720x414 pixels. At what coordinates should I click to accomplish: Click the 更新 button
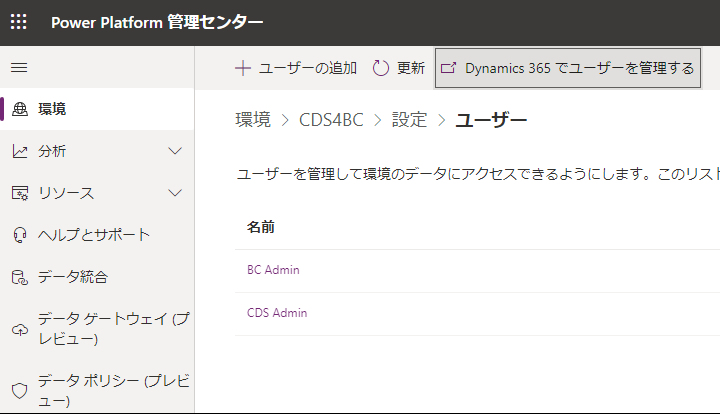coord(398,68)
